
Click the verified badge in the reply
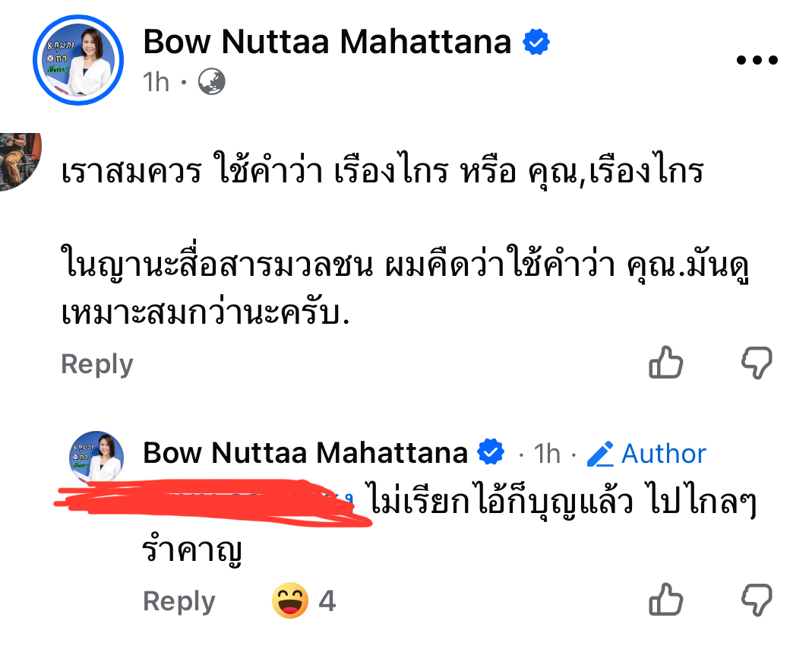point(490,453)
